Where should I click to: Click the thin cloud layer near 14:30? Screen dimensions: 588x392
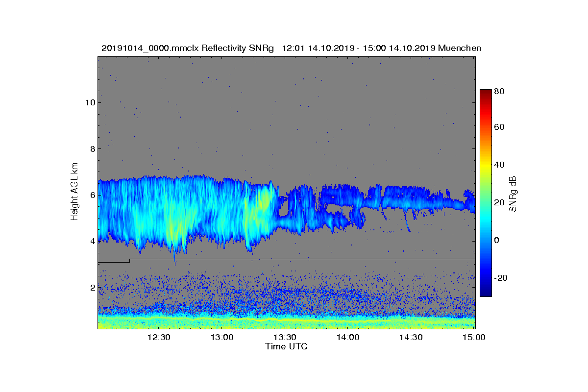[412, 198]
